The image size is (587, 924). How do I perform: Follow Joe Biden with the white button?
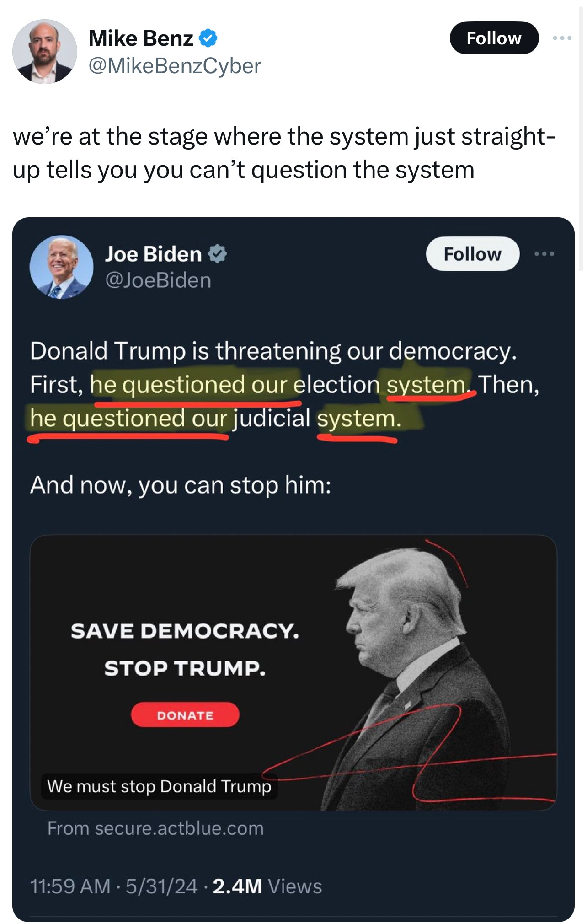(473, 253)
